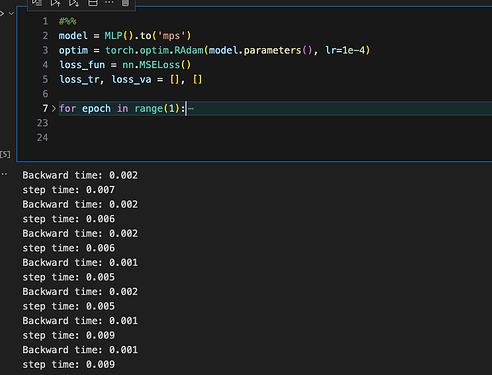Image resolution: width=492 pixels, height=375 pixels.
Task: Delete the cell with trash icon
Action: pos(125,3)
